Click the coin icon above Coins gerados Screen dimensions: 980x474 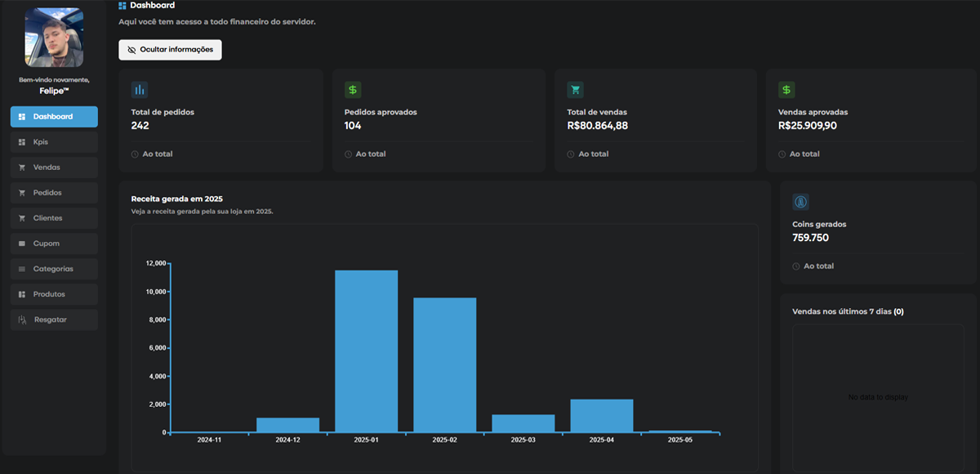coord(800,202)
